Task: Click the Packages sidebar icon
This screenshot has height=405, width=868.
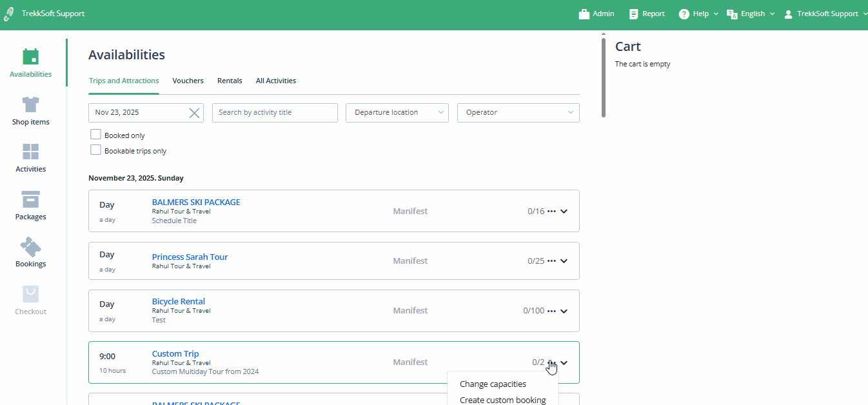Action: pos(30,203)
